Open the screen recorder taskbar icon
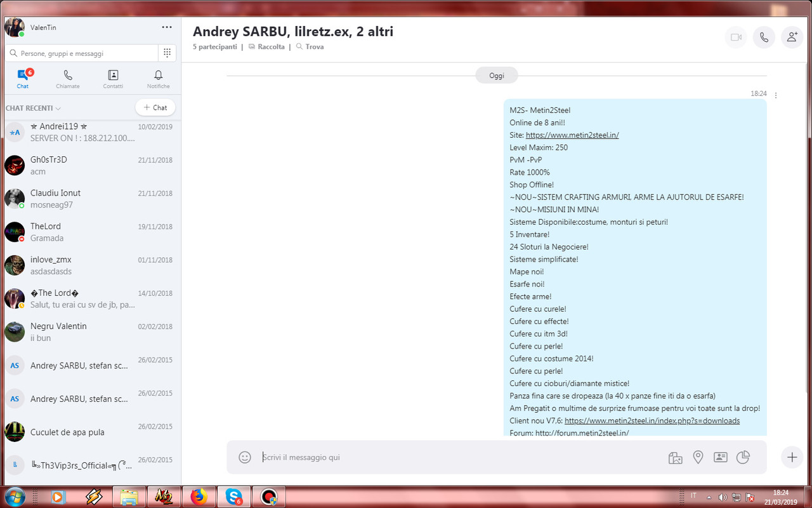812x508 pixels. tap(268, 497)
